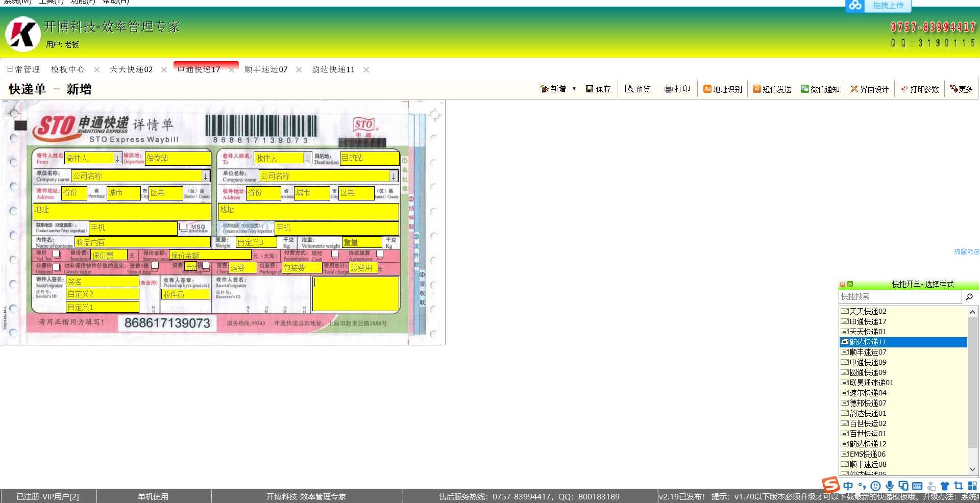Open 微信通知 WeChat notification
This screenshot has width=980, height=503.
(x=820, y=89)
